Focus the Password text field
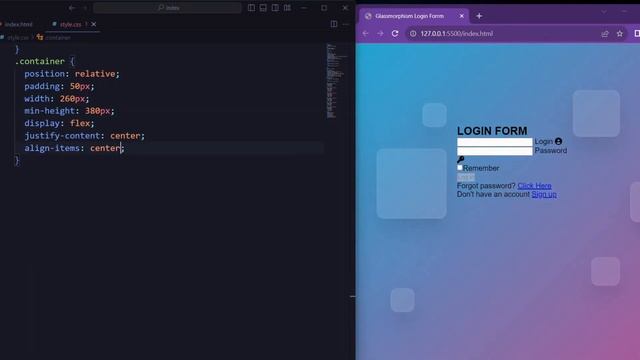Screen dimensions: 640x360 coord(495,151)
